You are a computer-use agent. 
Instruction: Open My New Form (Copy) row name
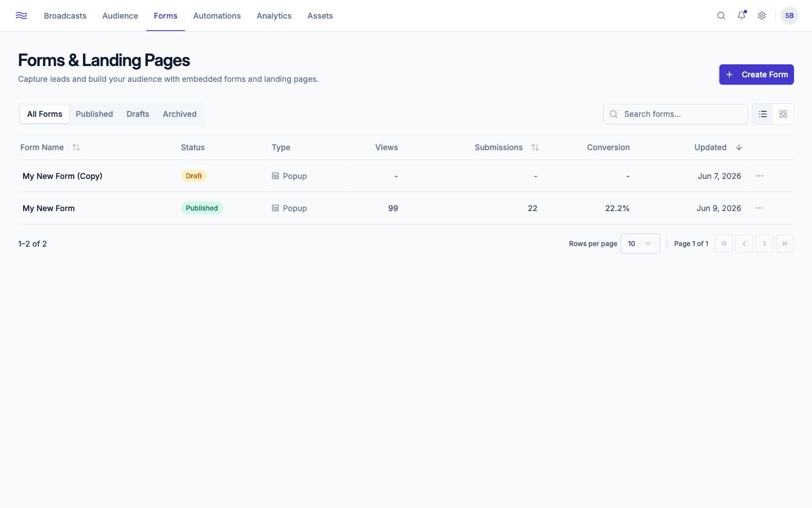[x=63, y=176]
